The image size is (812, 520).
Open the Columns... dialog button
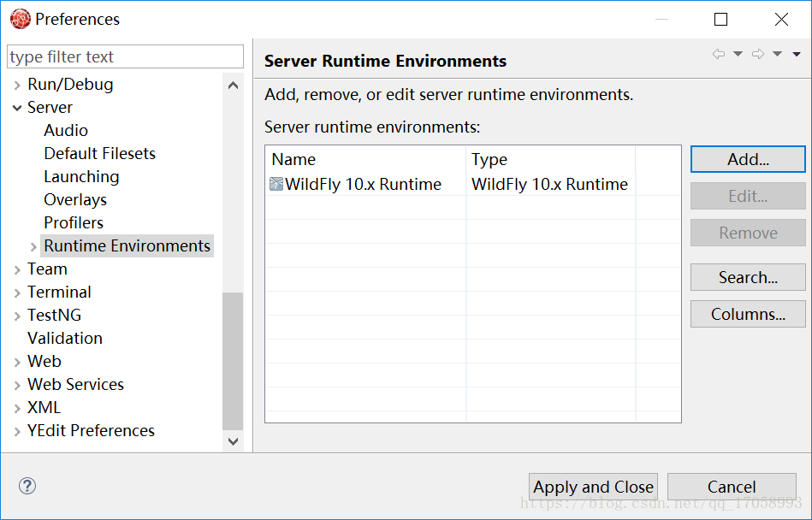[x=748, y=314]
